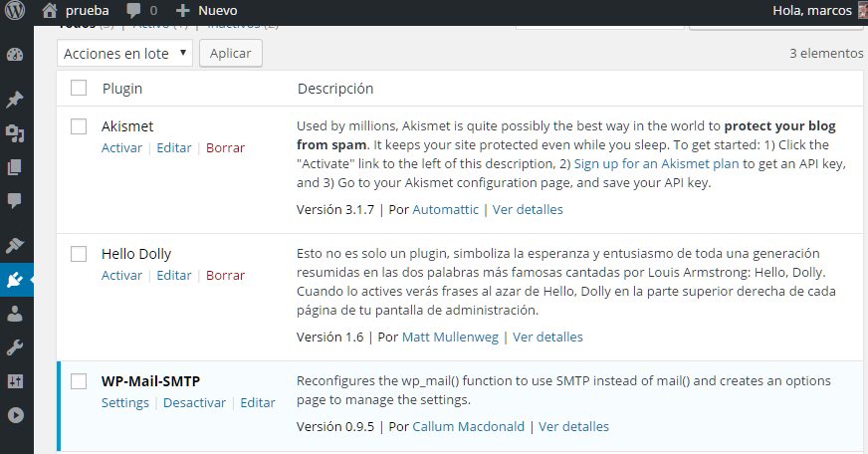Viewport: 868px width, 454px height.
Task: Open Plugins plug icon in sidebar
Action: pos(15,280)
